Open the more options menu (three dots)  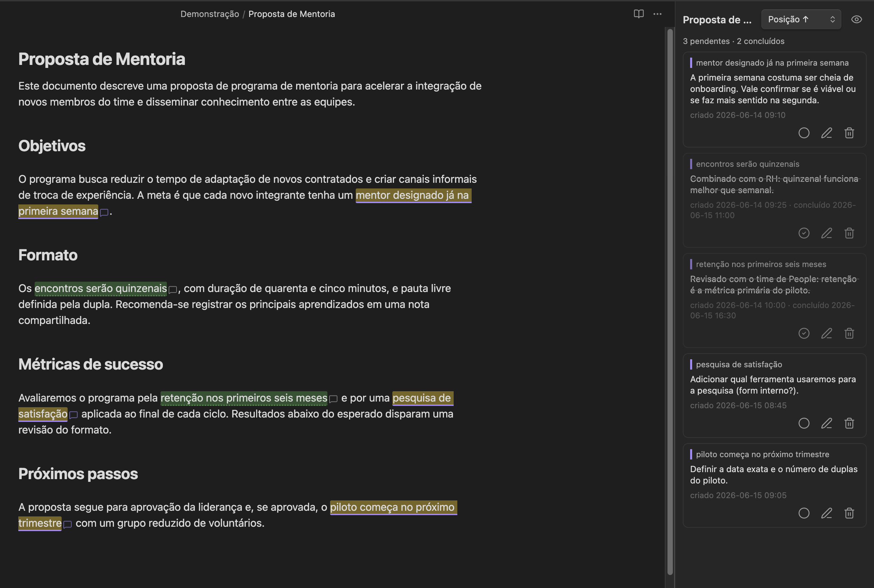pyautogui.click(x=657, y=14)
